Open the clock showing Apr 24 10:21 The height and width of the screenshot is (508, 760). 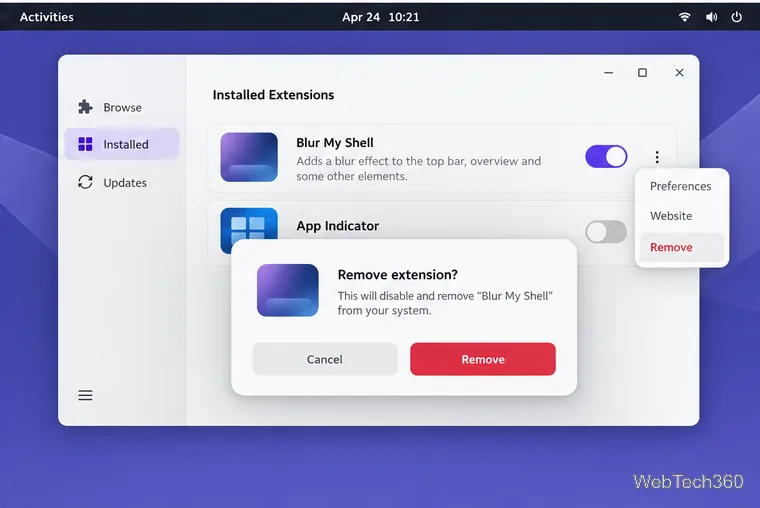pyautogui.click(x=380, y=17)
